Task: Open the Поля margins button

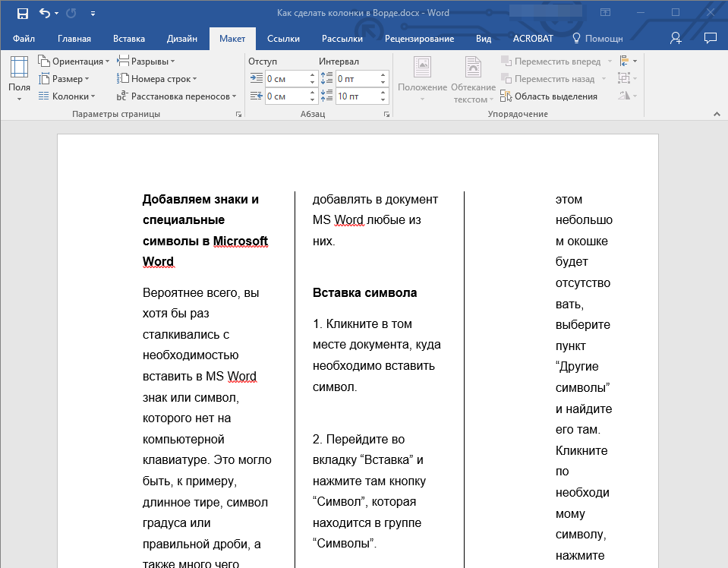Action: [x=19, y=78]
